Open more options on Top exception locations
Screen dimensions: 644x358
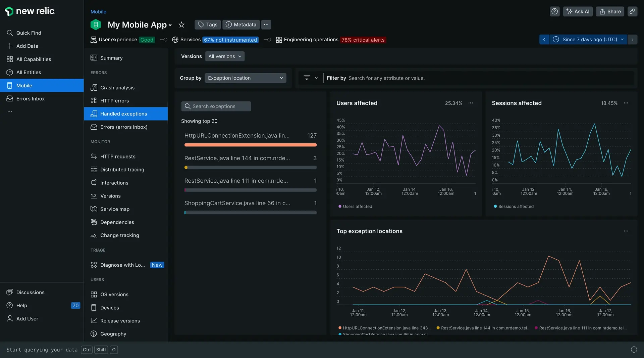[x=626, y=231]
